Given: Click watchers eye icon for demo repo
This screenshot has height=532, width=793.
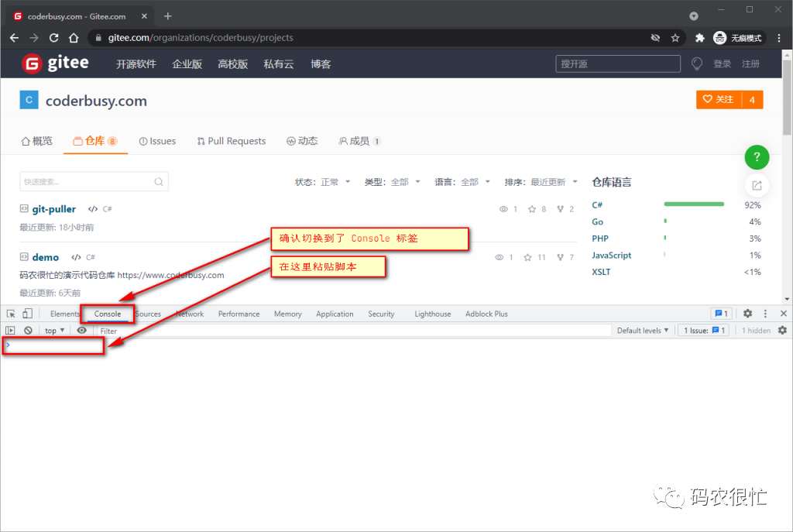Looking at the screenshot, I should coord(499,257).
